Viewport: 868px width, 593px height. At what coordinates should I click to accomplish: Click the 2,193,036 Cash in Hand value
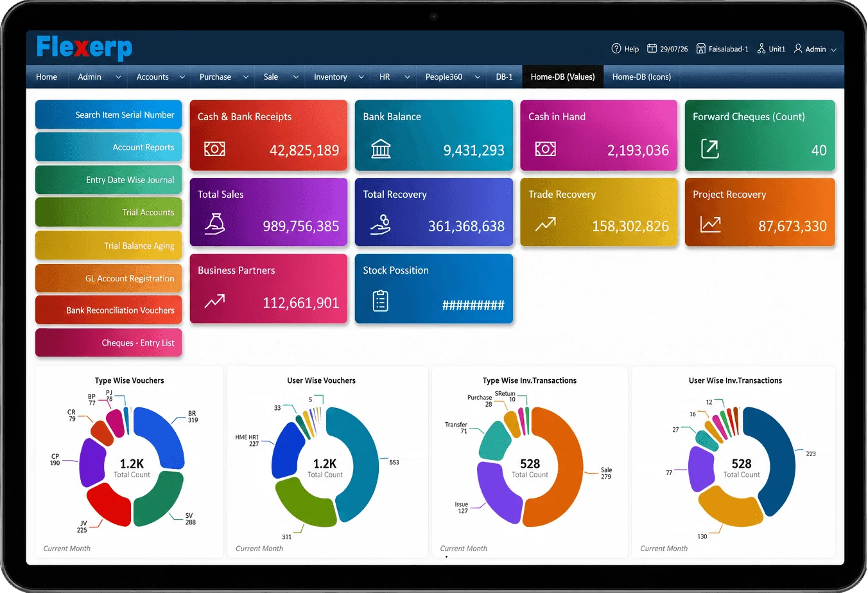(638, 151)
